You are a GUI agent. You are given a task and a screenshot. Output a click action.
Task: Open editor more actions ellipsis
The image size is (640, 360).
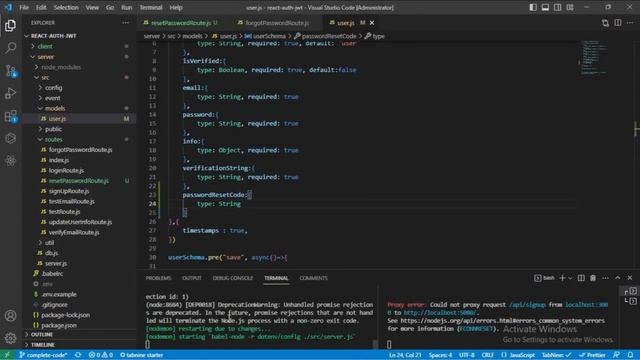click(x=630, y=23)
